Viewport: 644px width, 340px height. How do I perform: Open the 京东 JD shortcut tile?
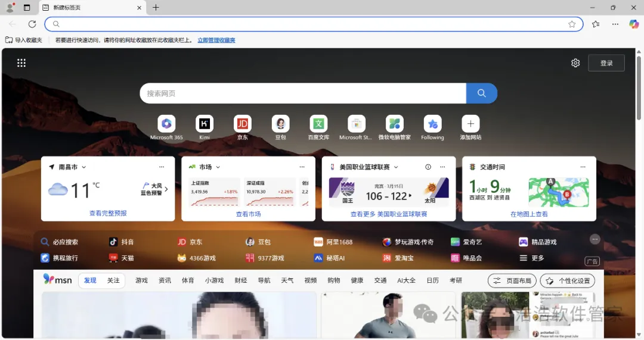tap(242, 127)
